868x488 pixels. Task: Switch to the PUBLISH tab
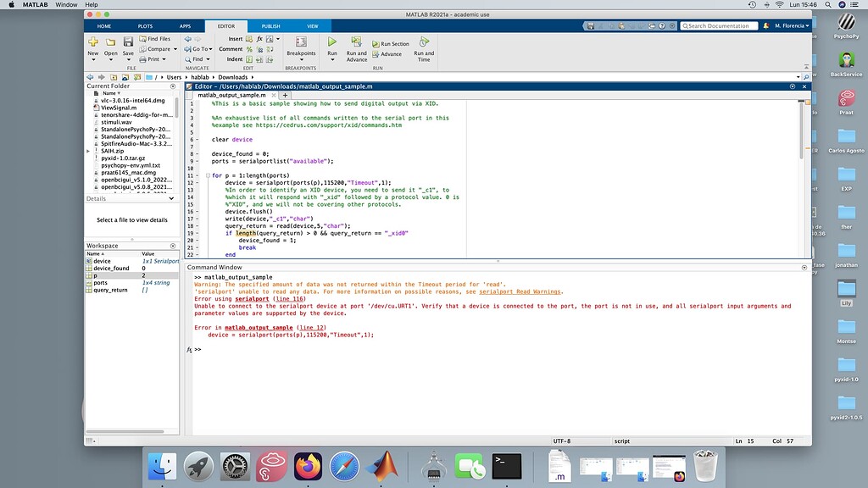[x=270, y=25]
